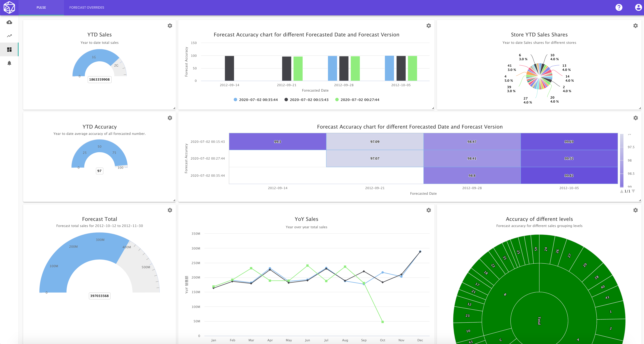Click heatmap cell 97.09
Screen dimensions: 644x344
(375, 142)
